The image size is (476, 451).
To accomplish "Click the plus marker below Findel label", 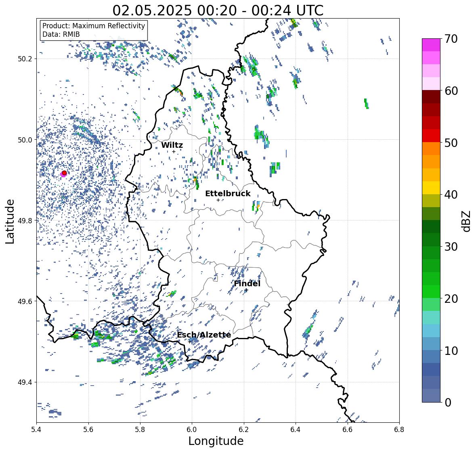I will point(247,290).
